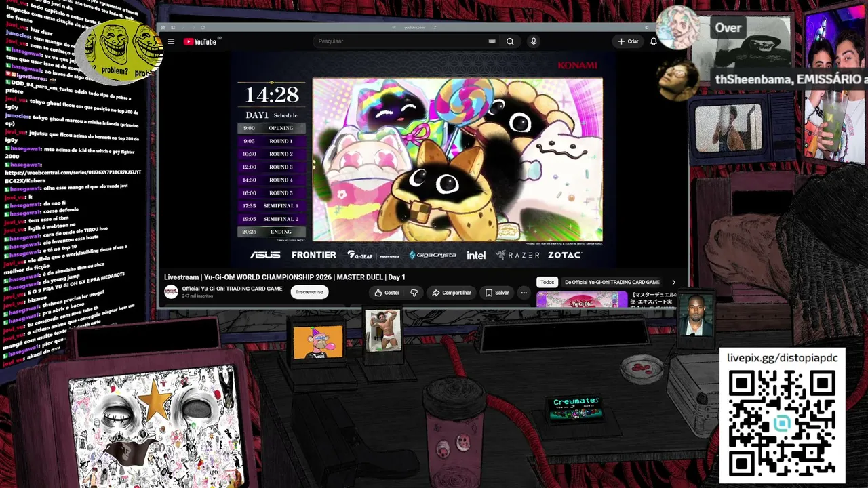Click the ZOTAC sponsor logo
This screenshot has height=488, width=868.
(565, 255)
